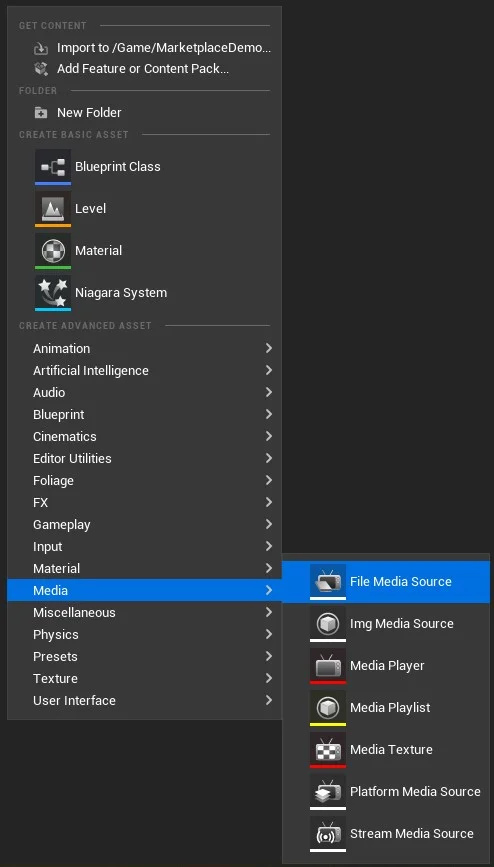494x867 pixels.
Task: Click the Editor Utilities category label
Action: coord(72,459)
